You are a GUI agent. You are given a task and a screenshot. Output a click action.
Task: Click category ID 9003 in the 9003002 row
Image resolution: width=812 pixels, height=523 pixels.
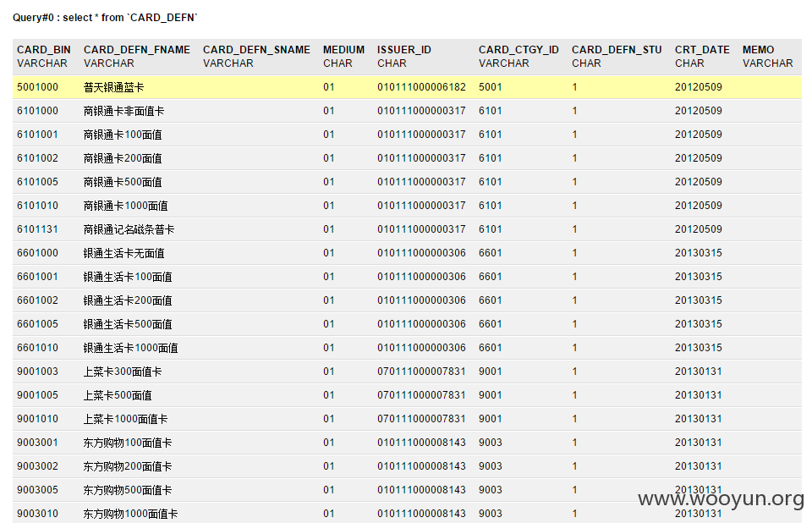491,466
